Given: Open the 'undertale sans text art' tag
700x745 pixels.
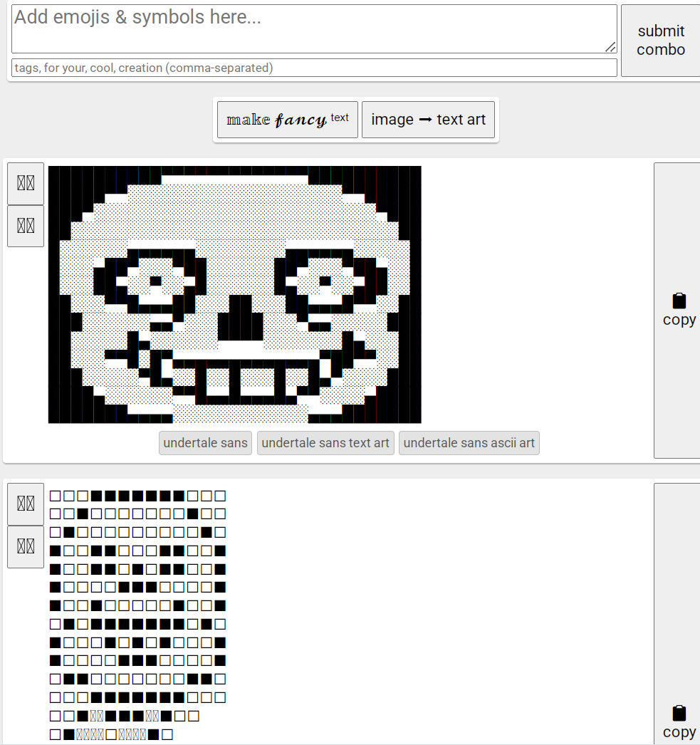Looking at the screenshot, I should (325, 443).
